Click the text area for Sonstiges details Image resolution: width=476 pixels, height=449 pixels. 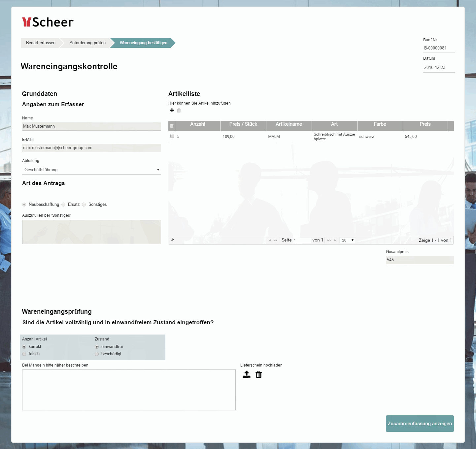91,232
